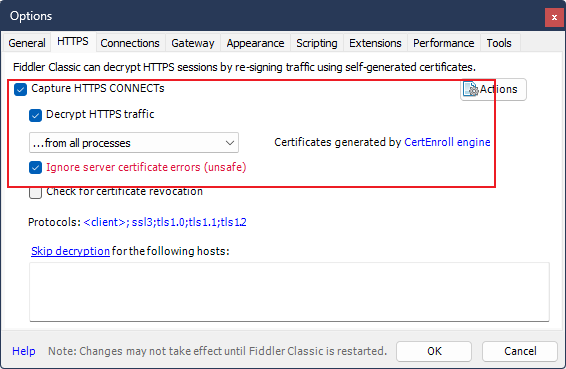The image size is (566, 369).
Task: Select the Gateway tab
Action: pos(193,43)
